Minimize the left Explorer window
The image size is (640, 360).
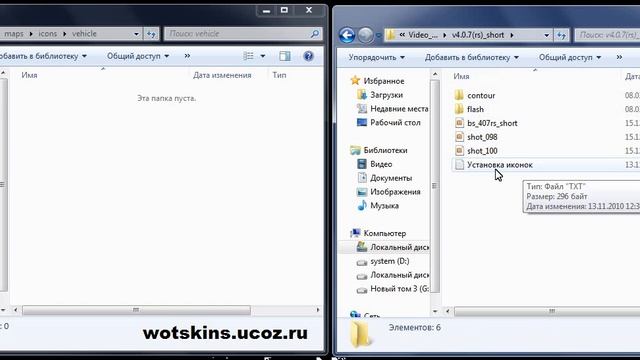[x=267, y=10]
